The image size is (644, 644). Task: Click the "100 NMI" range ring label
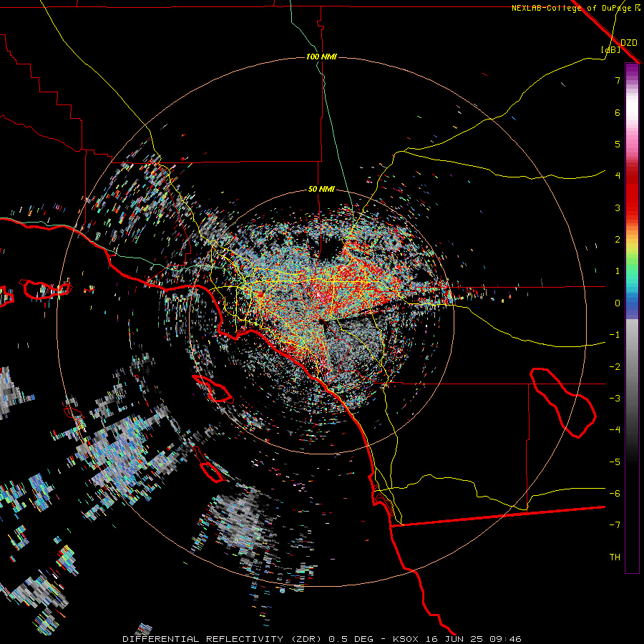point(321,57)
